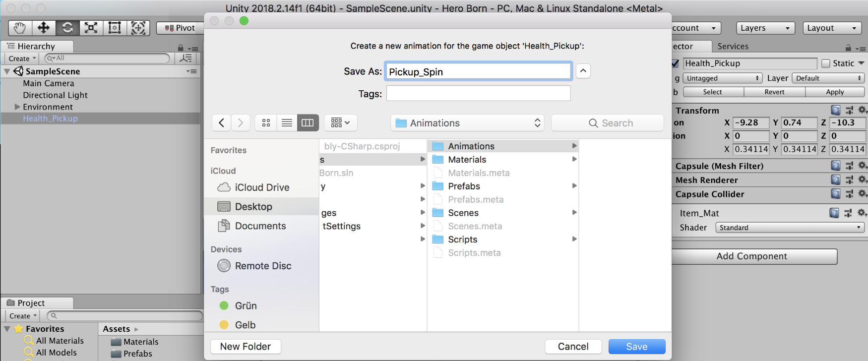Open the Default layer dropdown

coord(828,78)
